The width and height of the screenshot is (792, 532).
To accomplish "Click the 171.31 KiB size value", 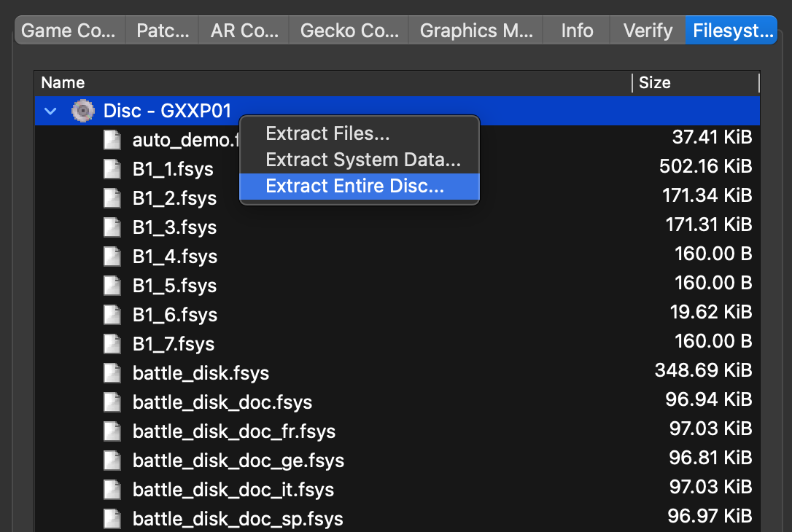I will click(x=709, y=224).
